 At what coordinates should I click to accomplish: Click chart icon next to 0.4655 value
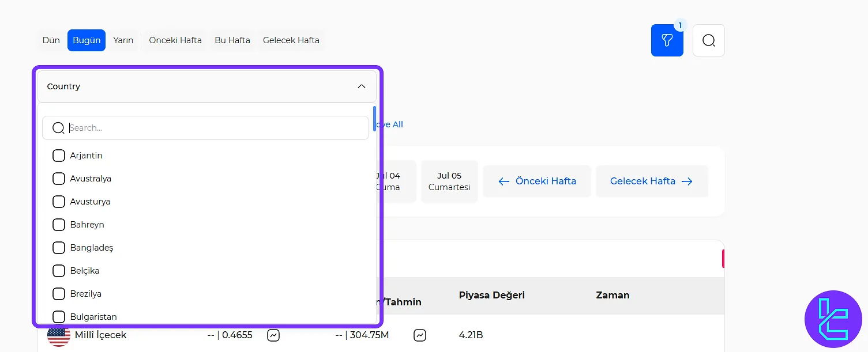(x=273, y=335)
